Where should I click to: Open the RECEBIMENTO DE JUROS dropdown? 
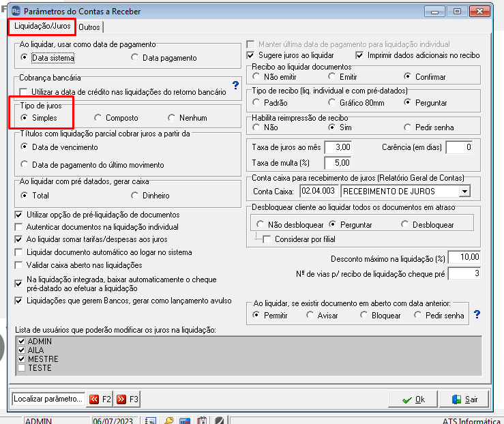click(x=464, y=192)
